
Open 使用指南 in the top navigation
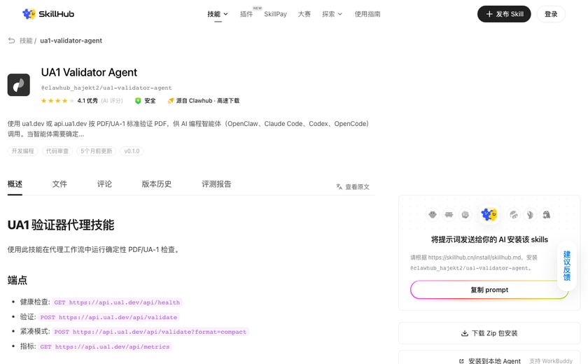click(367, 14)
